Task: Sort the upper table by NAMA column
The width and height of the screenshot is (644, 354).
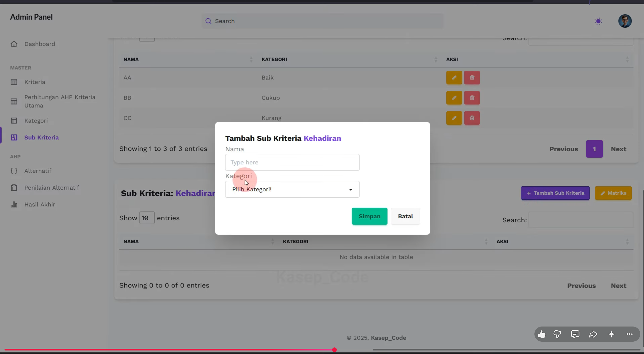Action: tap(188, 60)
